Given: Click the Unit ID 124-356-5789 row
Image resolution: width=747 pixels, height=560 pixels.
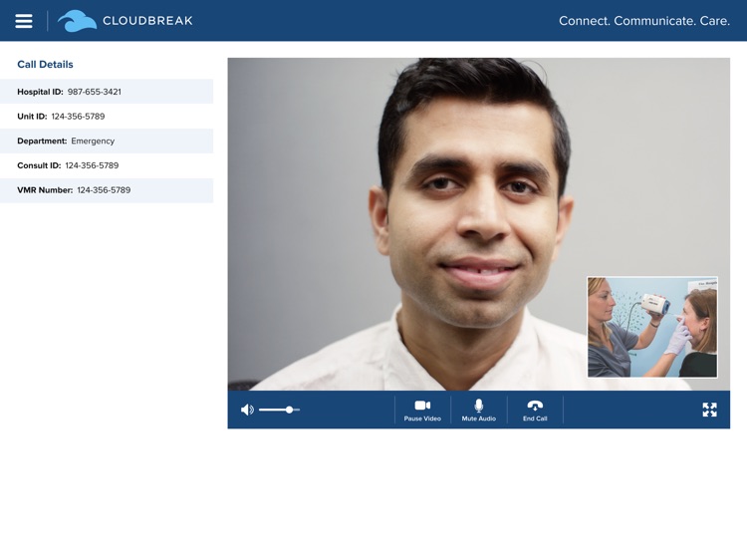Looking at the screenshot, I should [x=107, y=117].
